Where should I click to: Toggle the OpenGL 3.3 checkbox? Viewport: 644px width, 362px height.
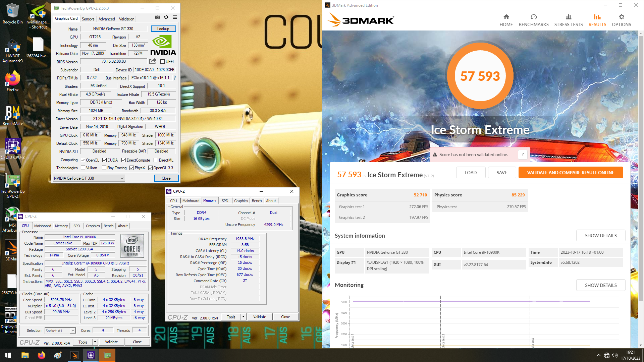pos(150,168)
